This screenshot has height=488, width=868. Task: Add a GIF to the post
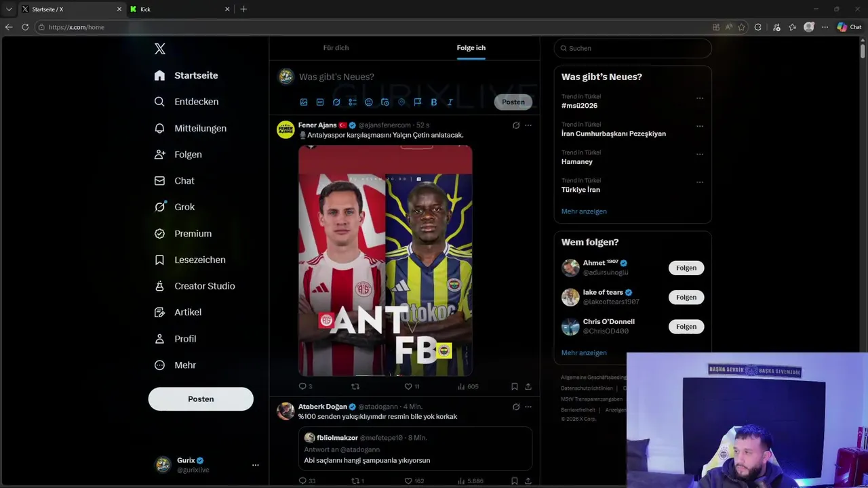coord(320,102)
